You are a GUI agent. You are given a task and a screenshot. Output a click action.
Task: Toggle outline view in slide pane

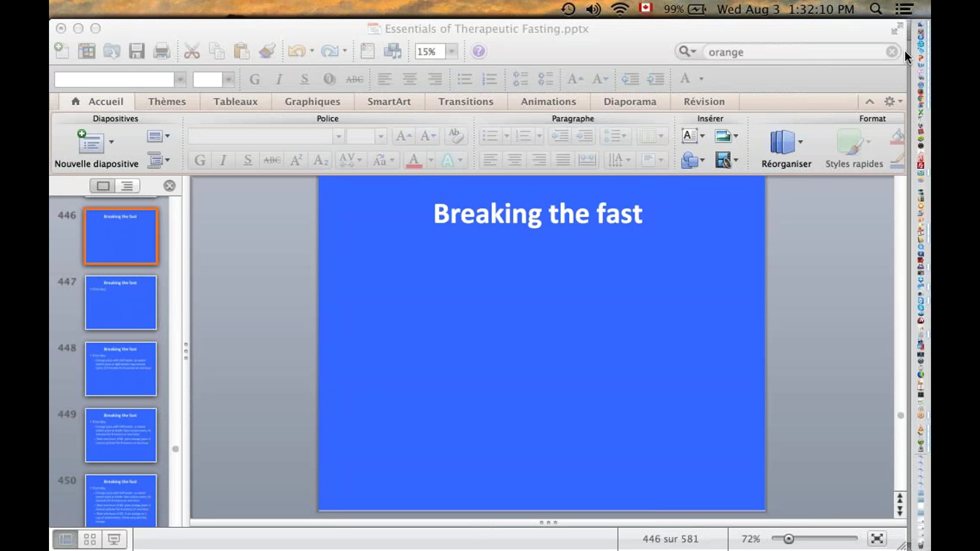point(127,186)
